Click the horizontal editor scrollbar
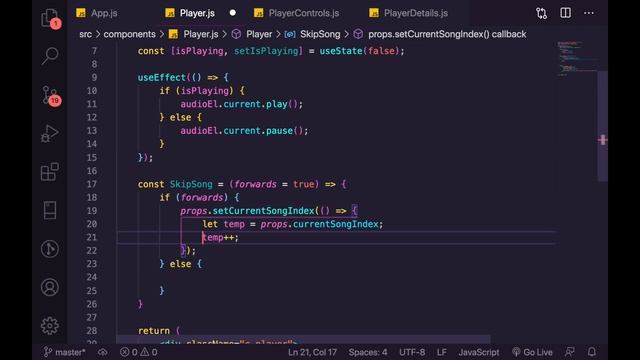The width and height of the screenshot is (640, 360). tap(303, 339)
